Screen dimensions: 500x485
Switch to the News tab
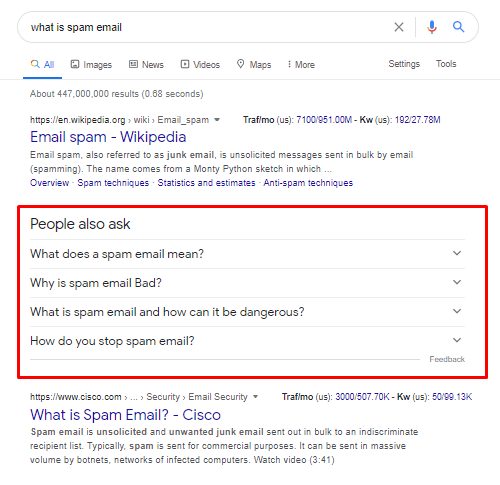146,64
